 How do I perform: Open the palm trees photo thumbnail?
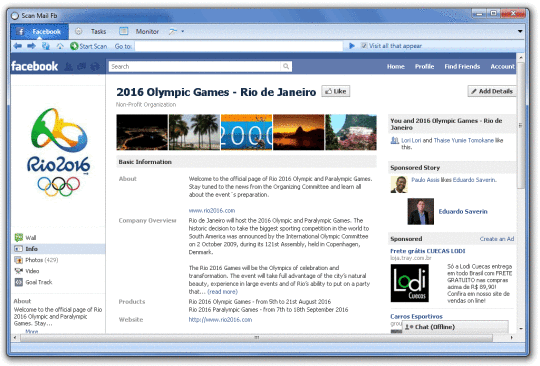tap(194, 132)
